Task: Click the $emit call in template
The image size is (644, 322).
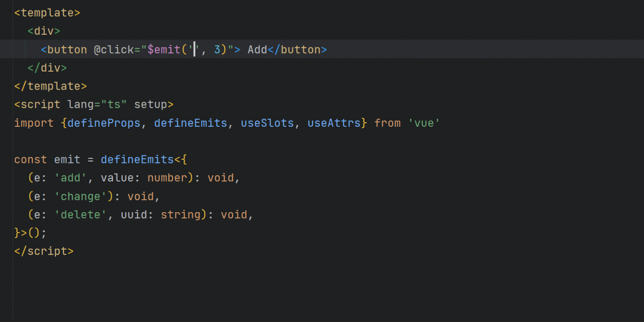Action: [164, 50]
